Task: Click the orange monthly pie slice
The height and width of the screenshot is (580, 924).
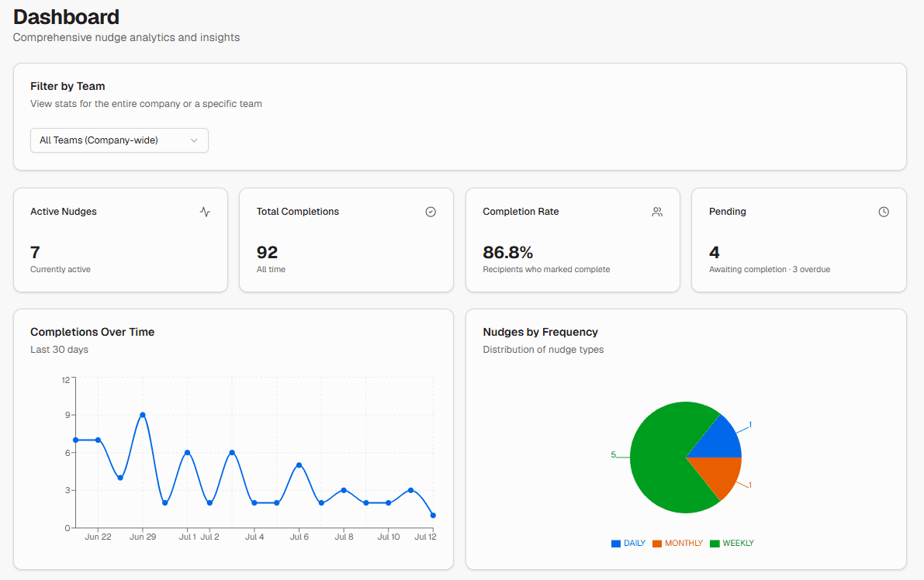Action: point(720,475)
